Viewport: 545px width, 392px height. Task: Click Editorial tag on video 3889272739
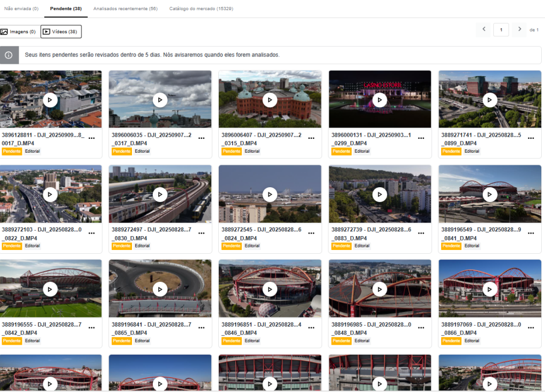pos(362,246)
